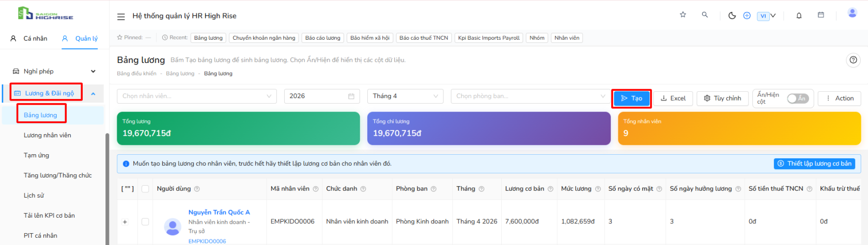Open the search magnifier icon
The width and height of the screenshot is (868, 245).
[705, 15]
